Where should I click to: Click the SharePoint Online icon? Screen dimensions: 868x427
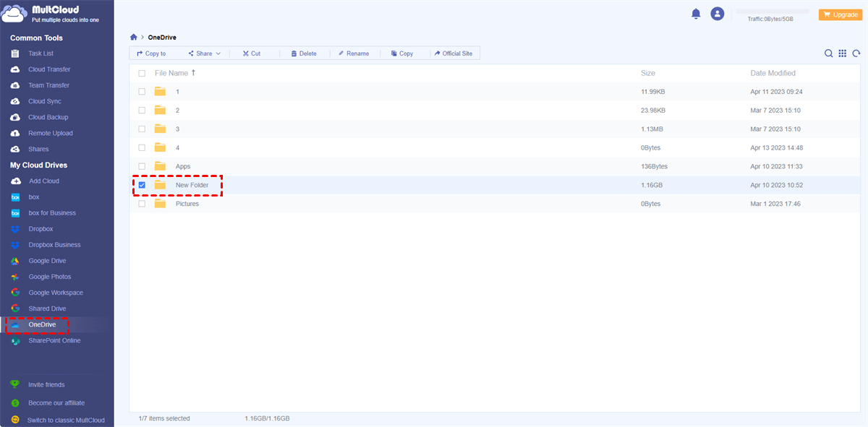click(15, 341)
